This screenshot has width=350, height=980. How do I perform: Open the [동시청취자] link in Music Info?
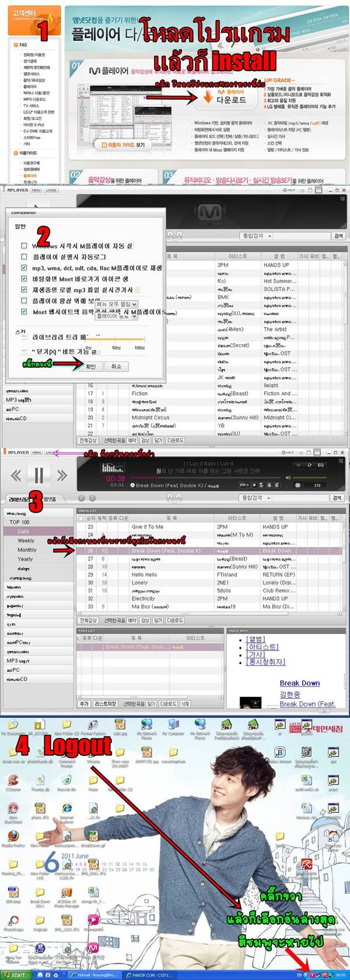[x=265, y=662]
